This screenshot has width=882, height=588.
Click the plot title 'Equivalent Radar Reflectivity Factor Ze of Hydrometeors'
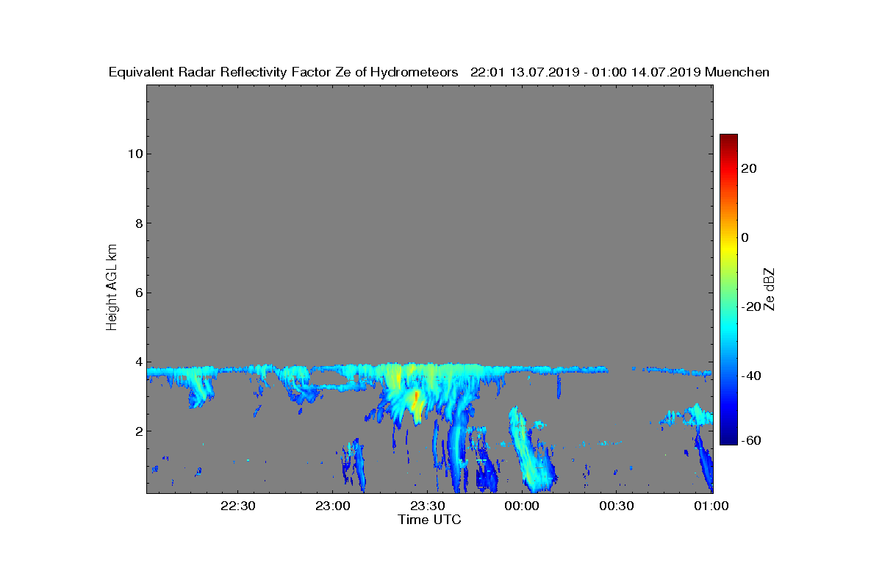(284, 72)
